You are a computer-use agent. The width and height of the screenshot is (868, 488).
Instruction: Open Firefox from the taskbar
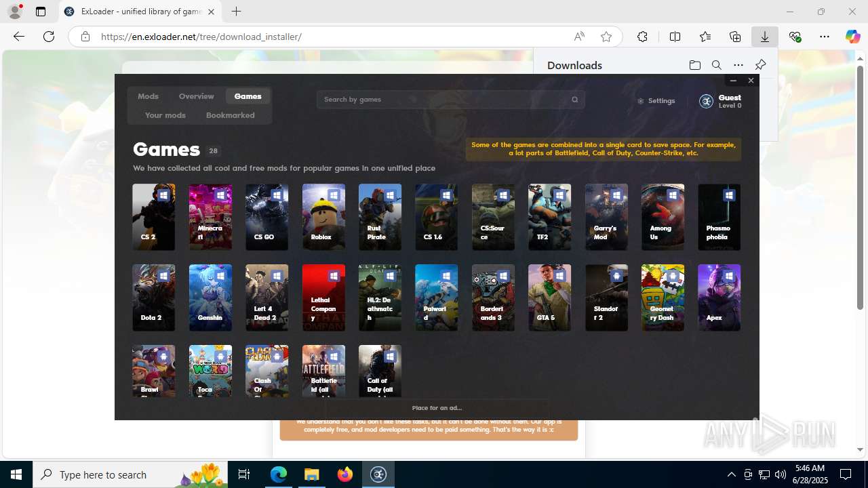(x=345, y=474)
